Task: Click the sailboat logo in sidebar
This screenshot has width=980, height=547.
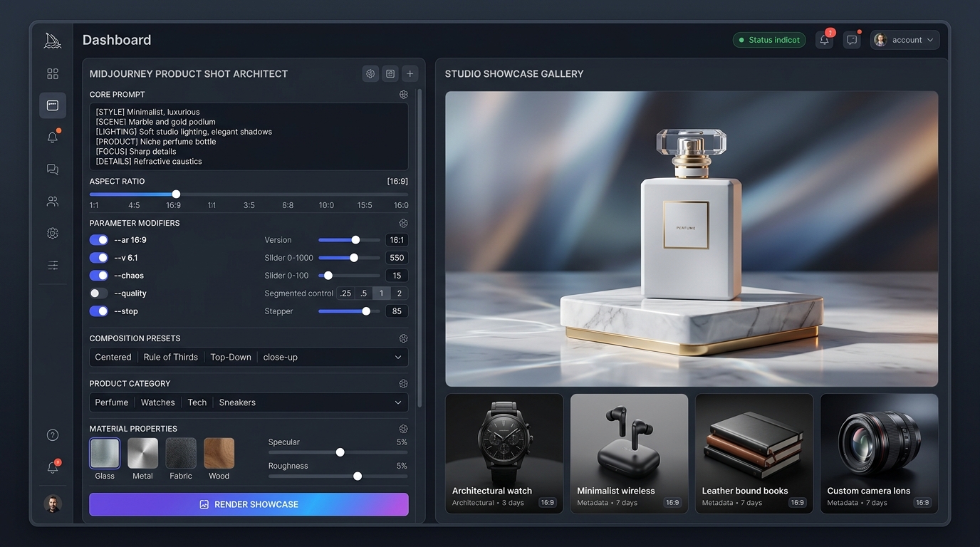Action: 53,41
